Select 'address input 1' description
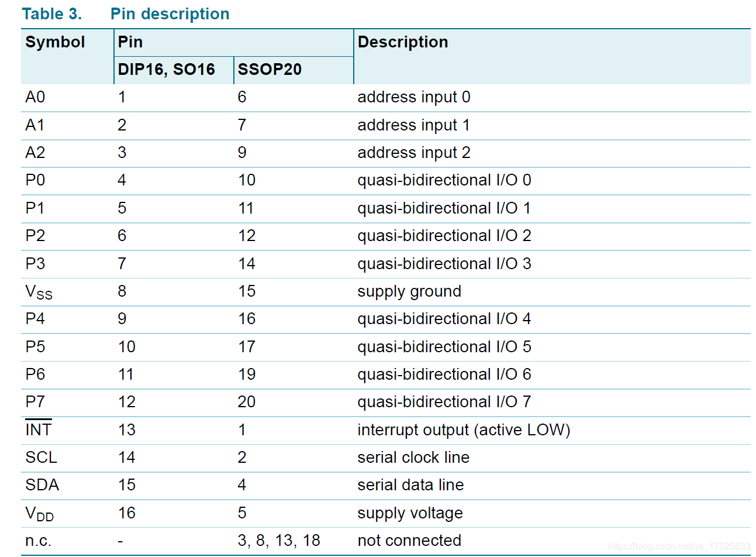756x557 pixels. pyautogui.click(x=414, y=125)
